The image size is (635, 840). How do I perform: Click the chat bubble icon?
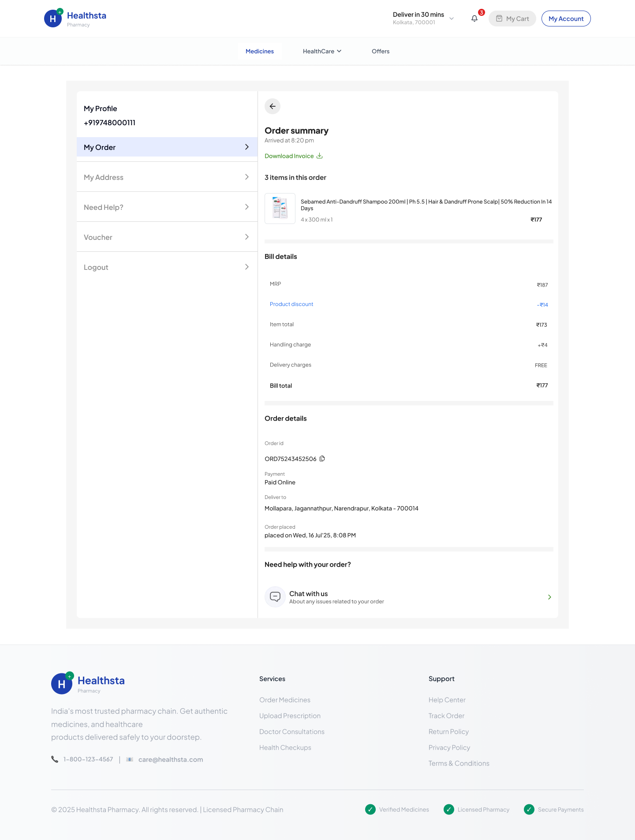[275, 597]
